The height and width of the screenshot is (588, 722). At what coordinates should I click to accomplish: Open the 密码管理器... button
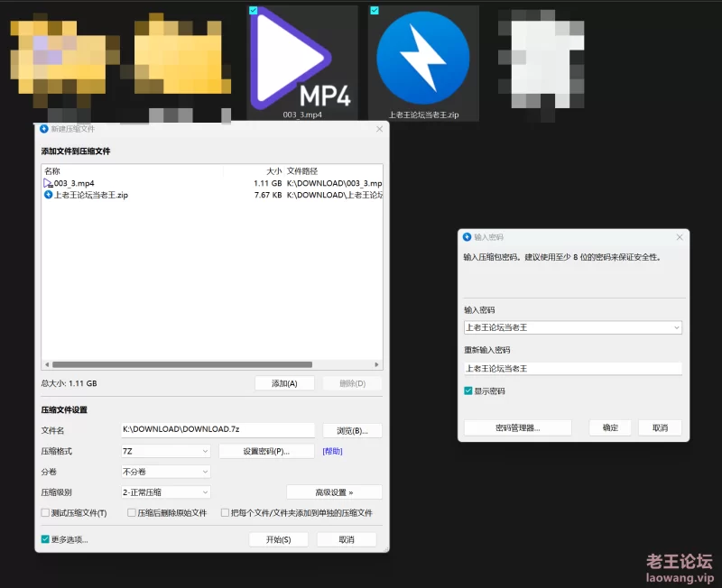[x=517, y=427]
